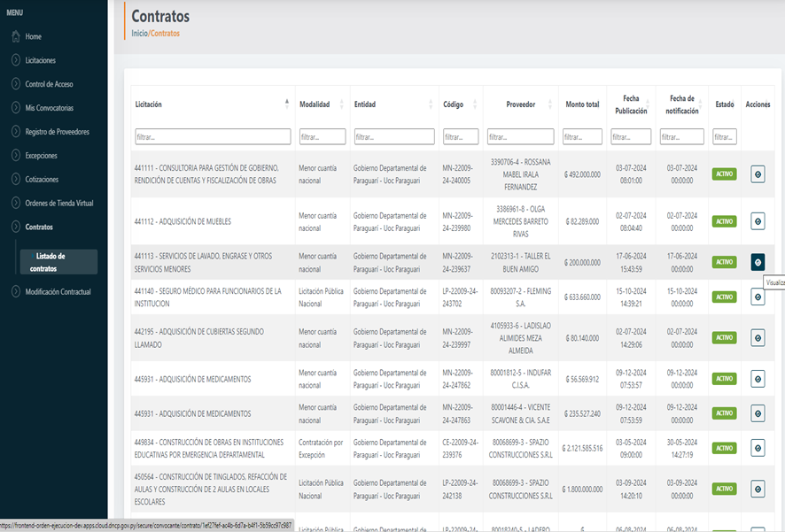Open view icon for contract 449834 Construcción de Obras
Viewport: 785px width, 532px height.
(758, 448)
